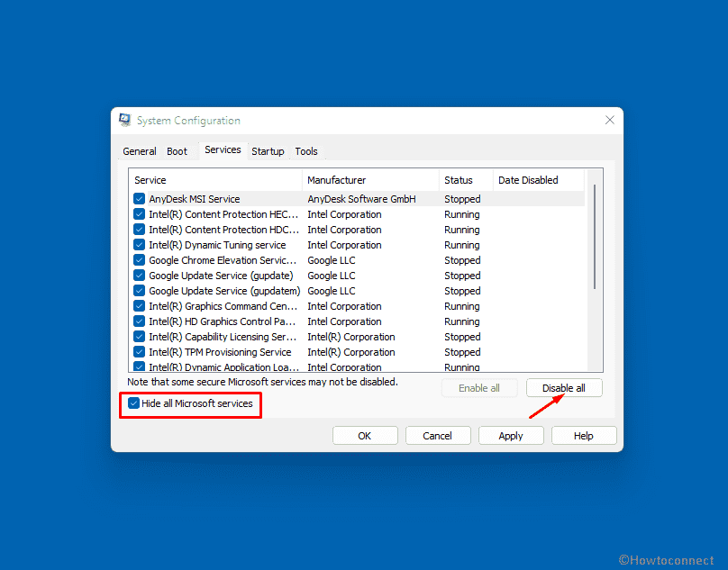Viewport: 728px width, 570px height.
Task: Open the Boot tab
Action: pyautogui.click(x=177, y=151)
